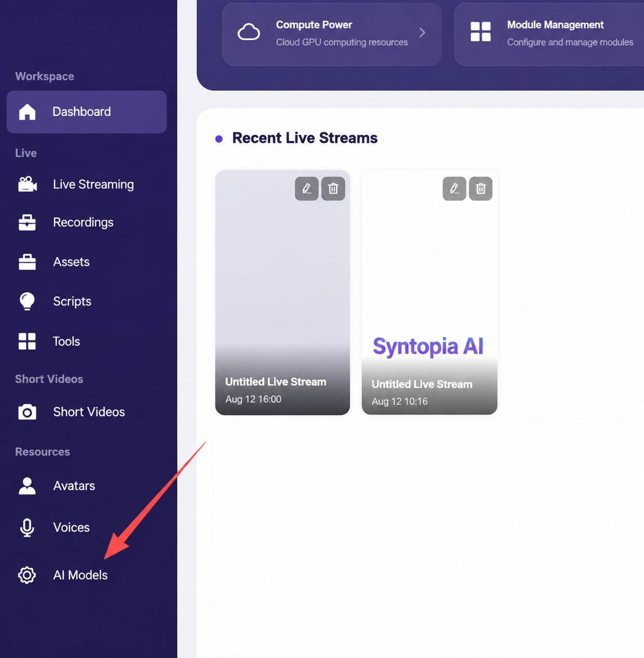Click the Avatars person icon
The image size is (644, 658).
27,486
